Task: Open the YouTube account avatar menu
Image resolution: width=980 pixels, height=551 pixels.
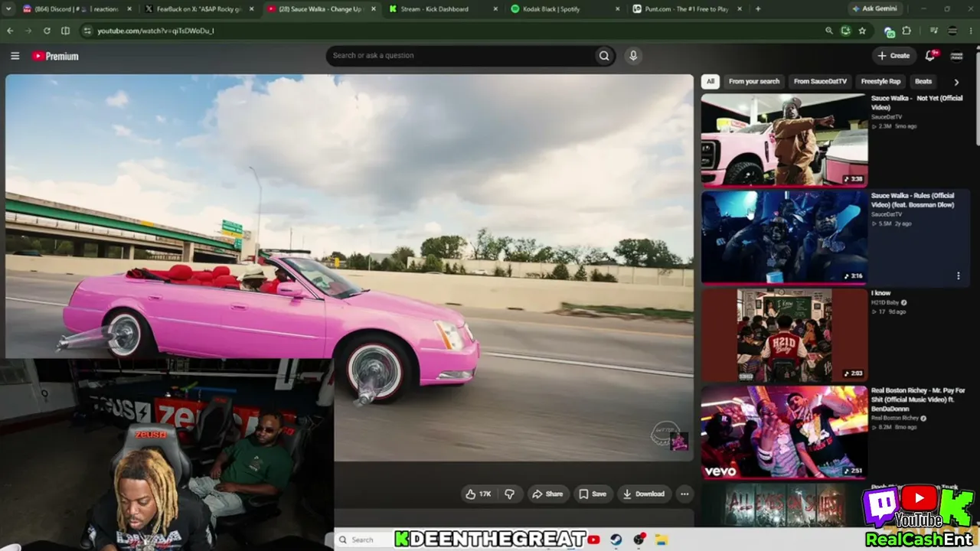Action: click(956, 56)
